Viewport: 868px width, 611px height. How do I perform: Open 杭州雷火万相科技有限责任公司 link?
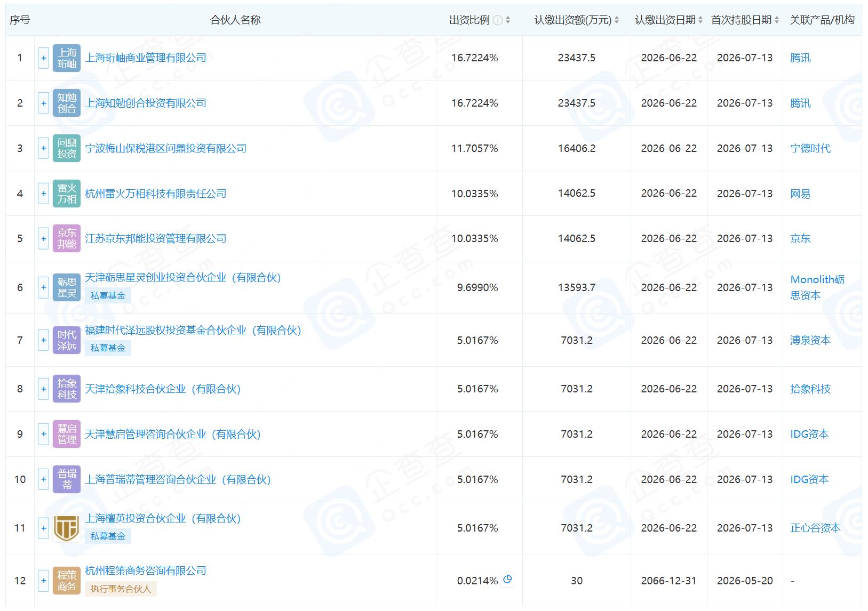[x=156, y=194]
